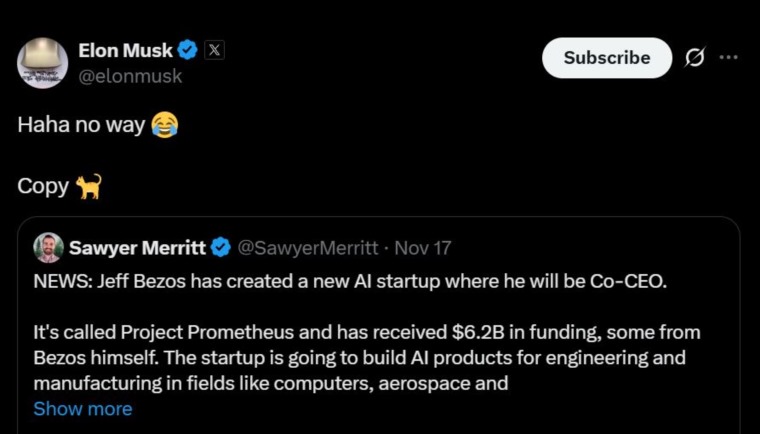
Task: Click Elon Musk's blue verified badge
Action: click(x=188, y=50)
